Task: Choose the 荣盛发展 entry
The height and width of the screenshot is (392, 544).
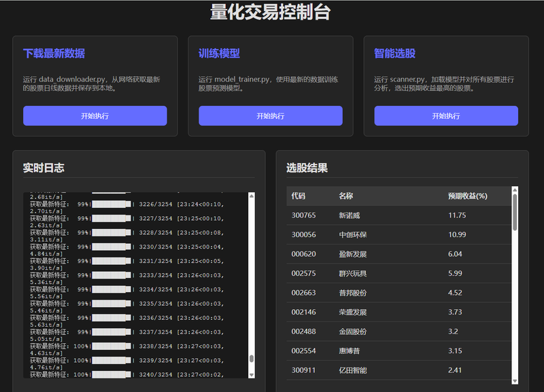Action: click(x=353, y=312)
